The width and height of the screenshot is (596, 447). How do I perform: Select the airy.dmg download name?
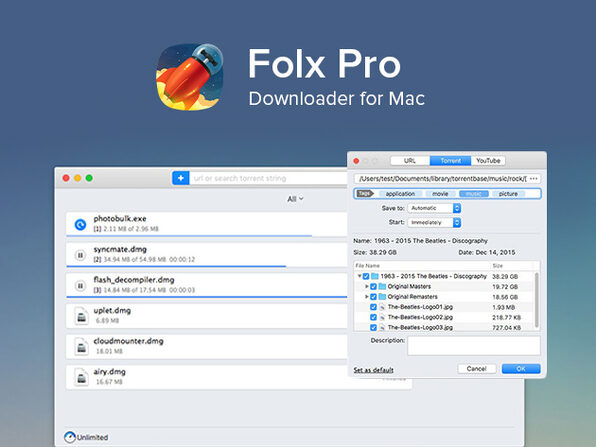109,372
